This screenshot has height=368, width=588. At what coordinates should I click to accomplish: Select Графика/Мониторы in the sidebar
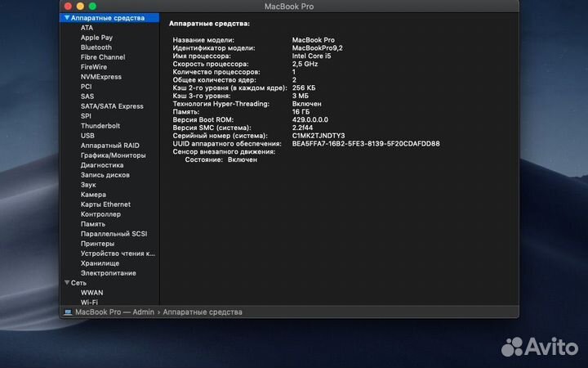coord(113,155)
